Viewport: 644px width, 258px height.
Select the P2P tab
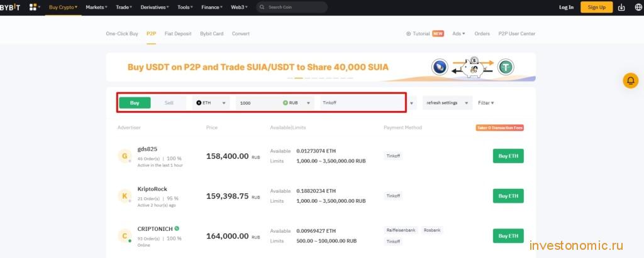tap(151, 34)
